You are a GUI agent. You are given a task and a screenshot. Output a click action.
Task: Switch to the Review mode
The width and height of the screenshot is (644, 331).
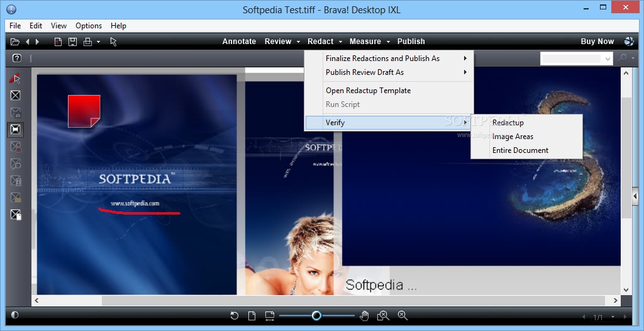[x=278, y=42]
